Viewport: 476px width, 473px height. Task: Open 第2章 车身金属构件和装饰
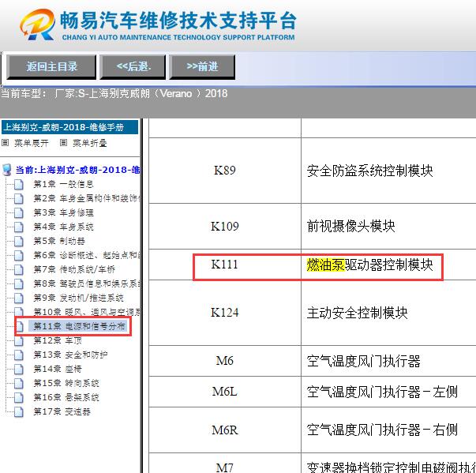[x=87, y=198]
